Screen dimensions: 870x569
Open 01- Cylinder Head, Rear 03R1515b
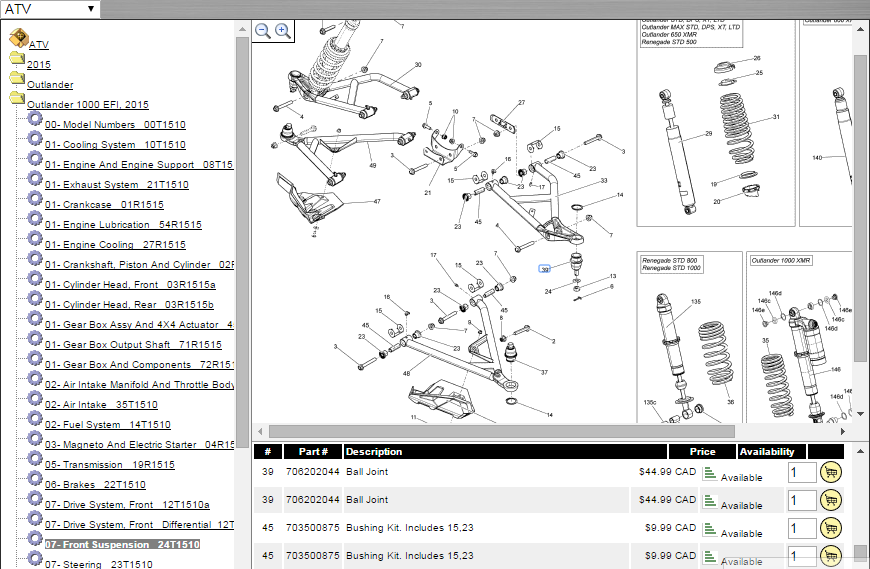(x=129, y=304)
